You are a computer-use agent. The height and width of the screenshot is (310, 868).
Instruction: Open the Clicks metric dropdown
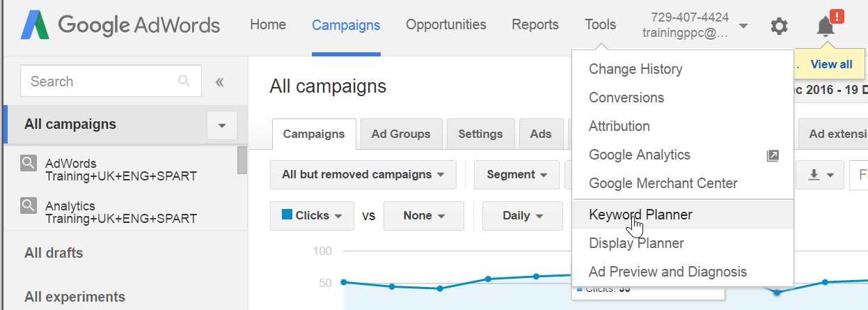[312, 216]
